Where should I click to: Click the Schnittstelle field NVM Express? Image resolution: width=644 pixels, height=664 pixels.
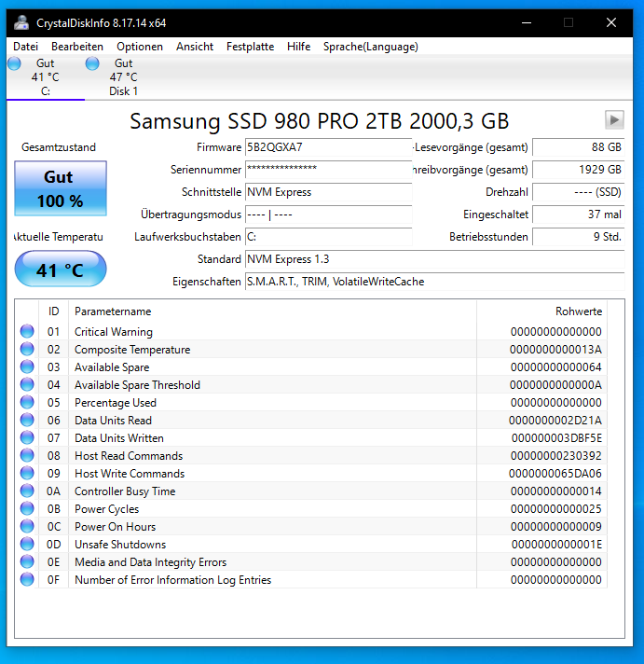click(x=328, y=192)
